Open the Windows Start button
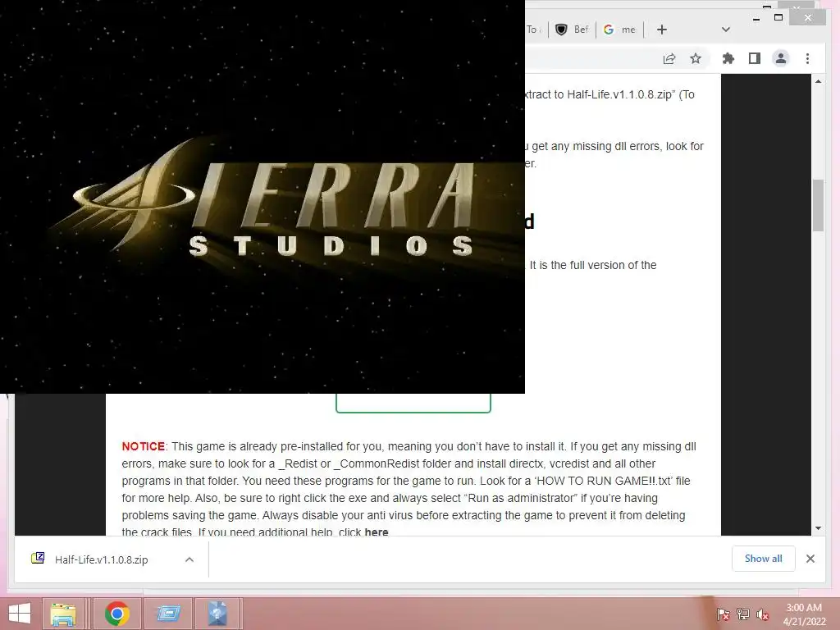Viewport: 840px width, 630px height. click(20, 614)
